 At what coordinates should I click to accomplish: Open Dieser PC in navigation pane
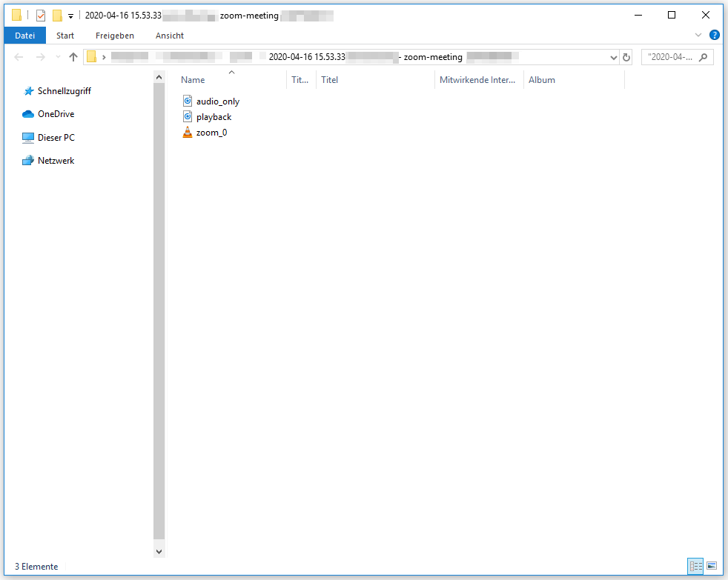pyautogui.click(x=56, y=138)
